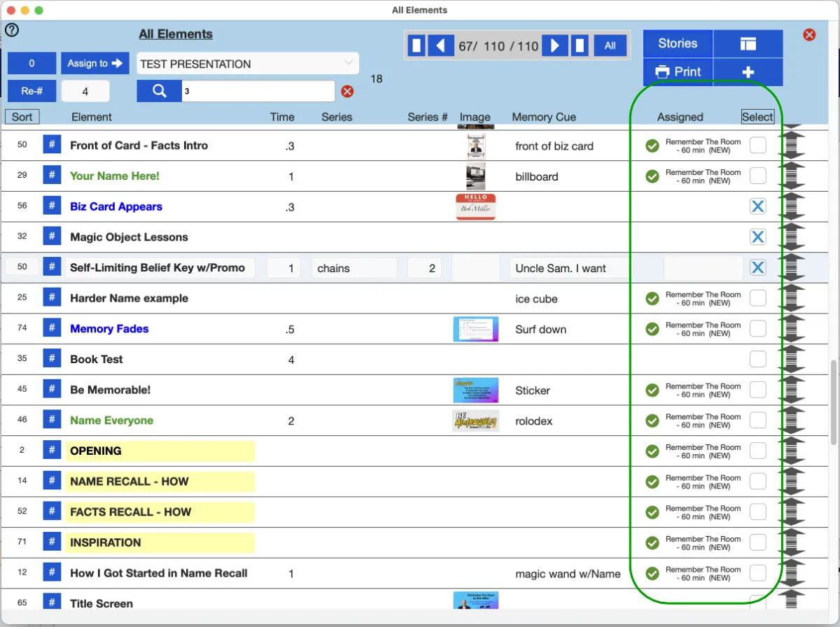The image size is (840, 627).
Task: Click reorder arrows on Memory Fades row
Action: pos(792,329)
